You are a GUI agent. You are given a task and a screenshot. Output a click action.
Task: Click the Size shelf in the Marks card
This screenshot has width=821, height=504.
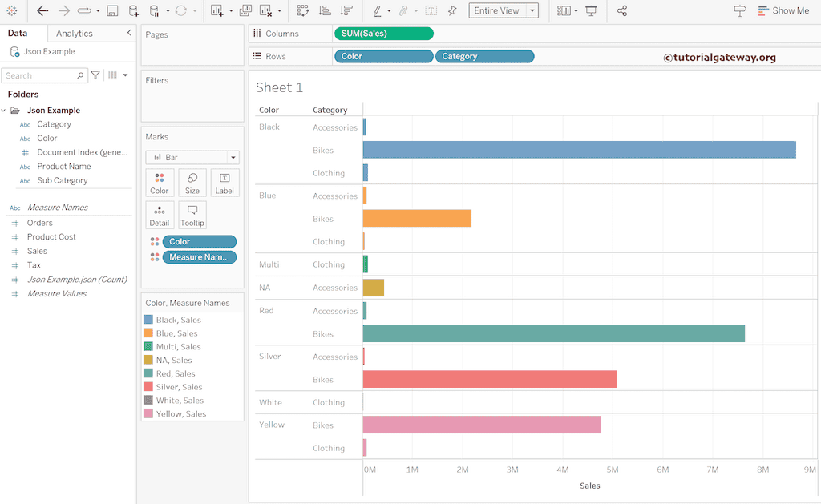click(192, 183)
